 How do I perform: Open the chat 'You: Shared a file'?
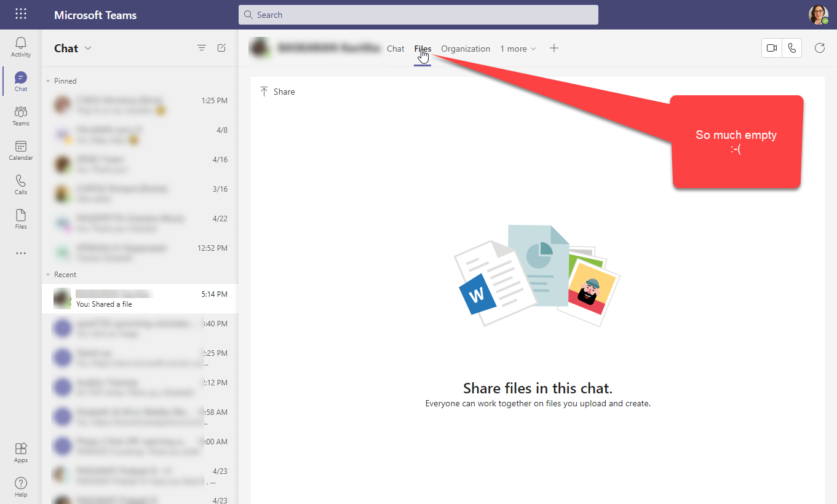point(140,299)
